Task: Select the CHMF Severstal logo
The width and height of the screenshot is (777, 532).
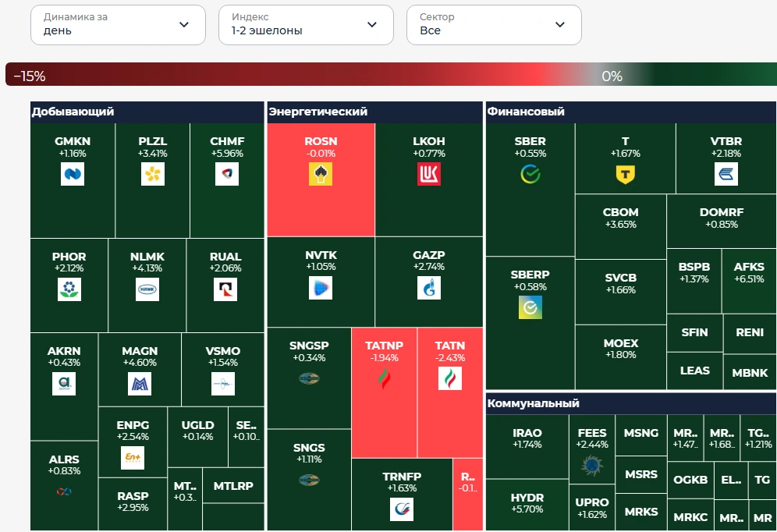Action: tap(227, 174)
